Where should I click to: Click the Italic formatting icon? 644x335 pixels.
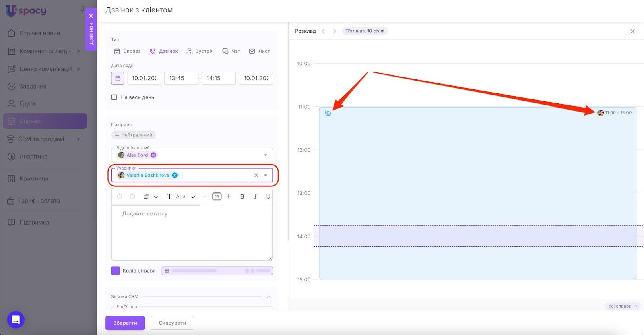[255, 196]
